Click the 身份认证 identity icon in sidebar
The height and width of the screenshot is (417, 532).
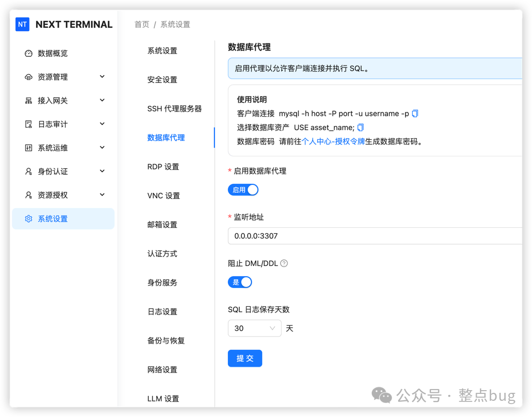[x=28, y=171]
